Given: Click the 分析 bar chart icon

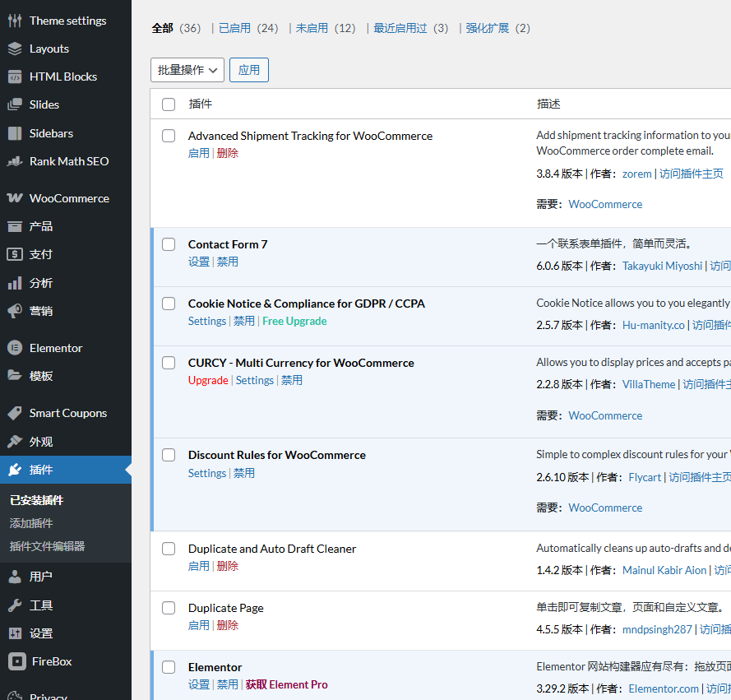Looking at the screenshot, I should click(15, 283).
